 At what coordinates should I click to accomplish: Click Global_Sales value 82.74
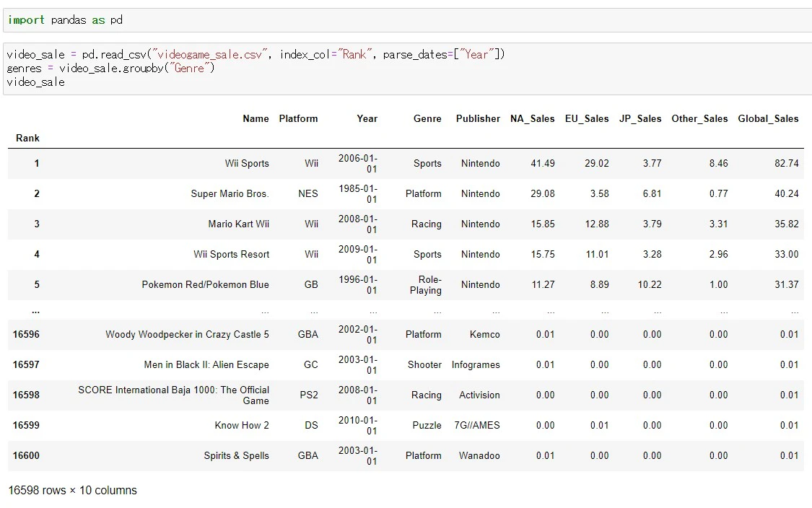(x=787, y=164)
